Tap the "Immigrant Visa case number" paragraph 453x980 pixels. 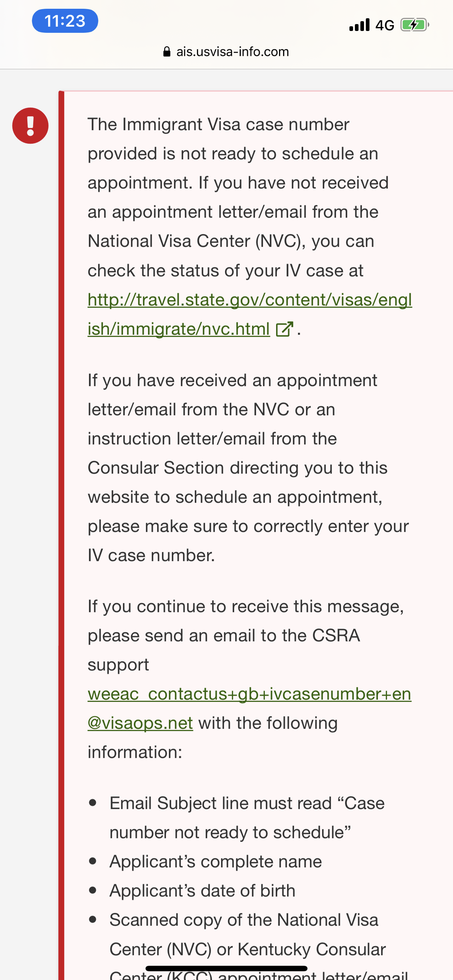pos(250,226)
